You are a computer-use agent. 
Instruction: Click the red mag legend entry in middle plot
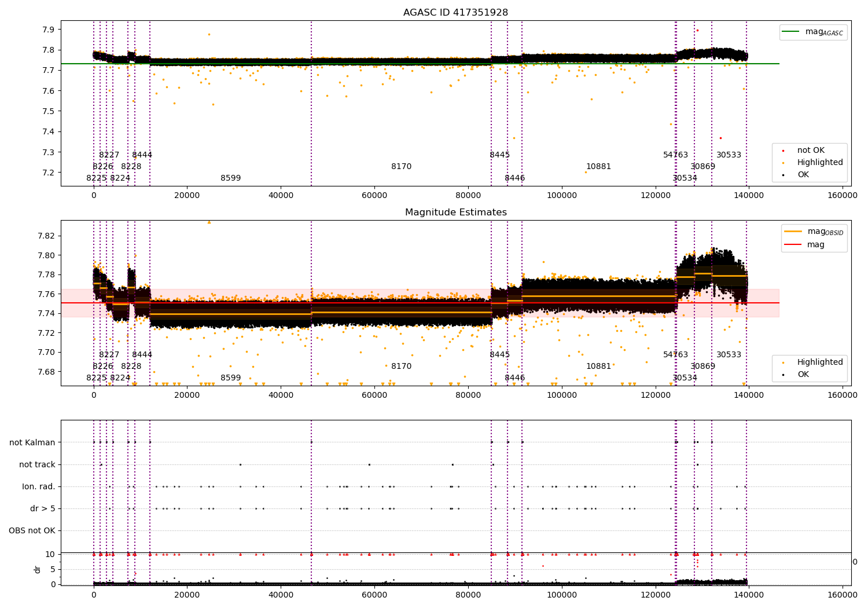(804, 244)
